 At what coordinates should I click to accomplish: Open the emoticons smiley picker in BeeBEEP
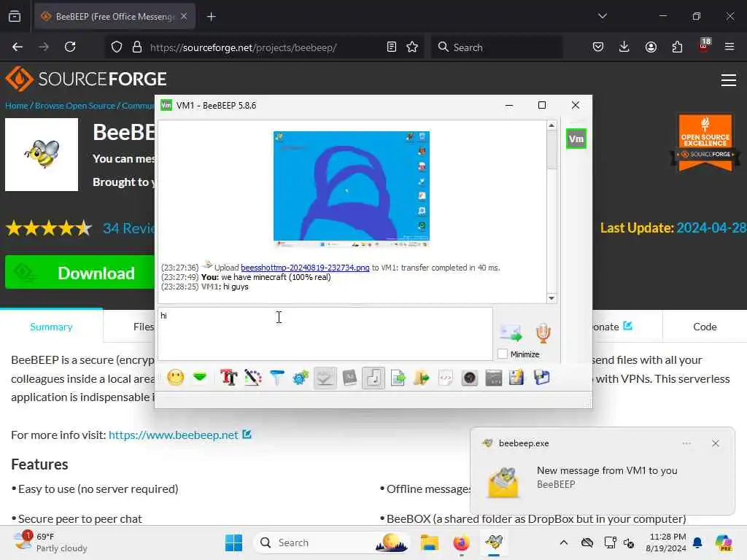[175, 378]
